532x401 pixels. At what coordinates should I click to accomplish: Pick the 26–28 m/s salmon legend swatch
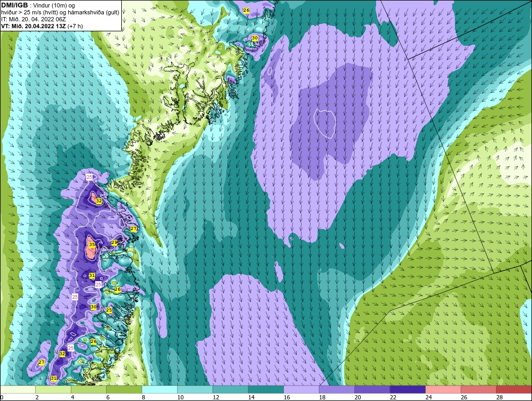point(478,389)
